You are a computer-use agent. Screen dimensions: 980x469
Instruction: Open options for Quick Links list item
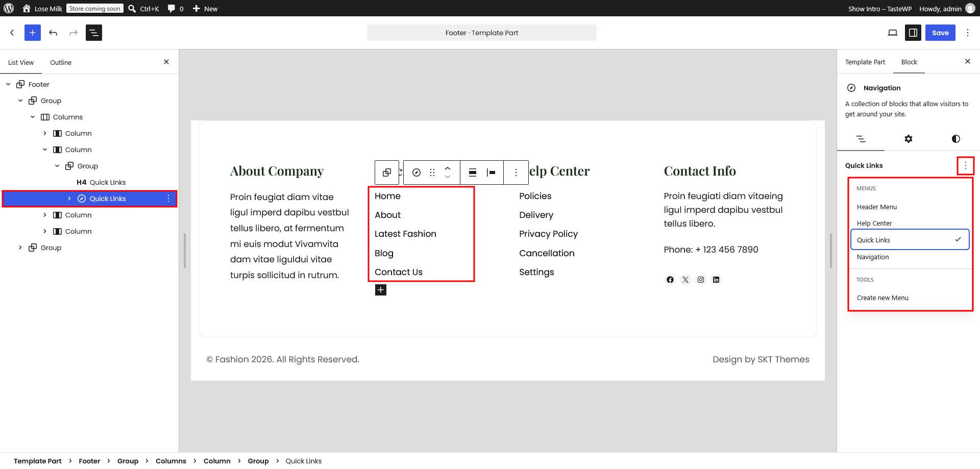[x=168, y=199]
